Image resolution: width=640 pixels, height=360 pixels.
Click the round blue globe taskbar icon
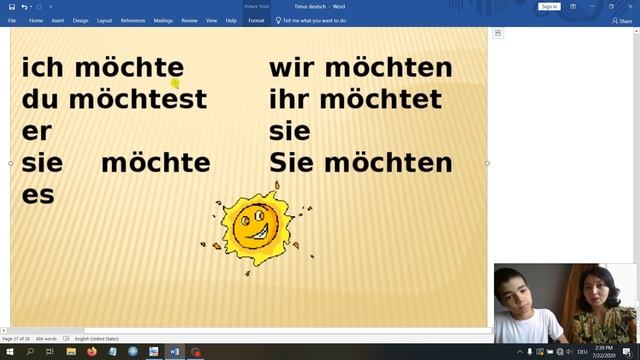133,351
